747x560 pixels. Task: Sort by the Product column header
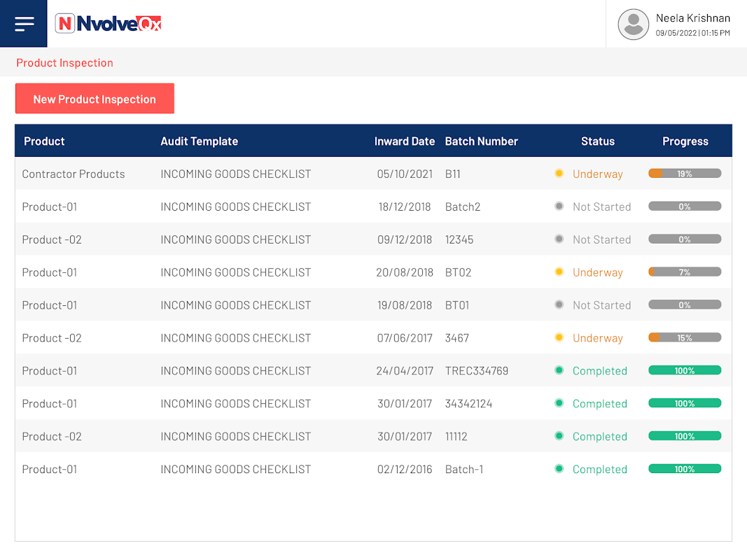pyautogui.click(x=44, y=141)
